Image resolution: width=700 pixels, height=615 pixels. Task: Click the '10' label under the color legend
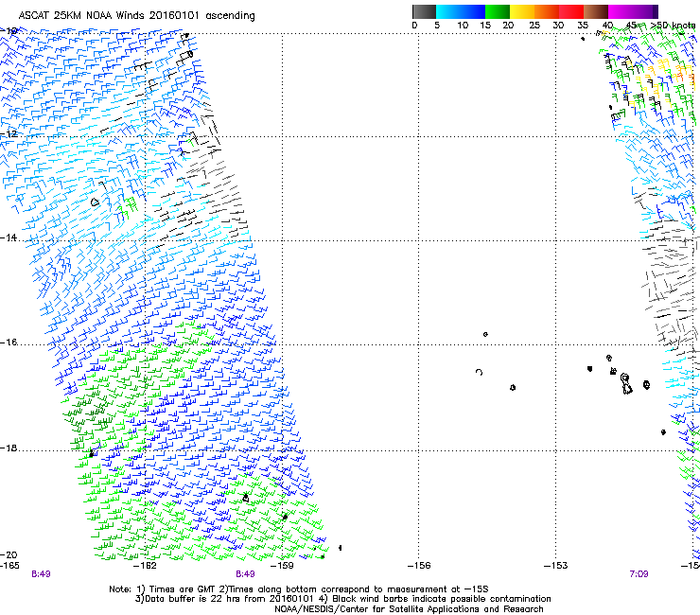point(463,26)
